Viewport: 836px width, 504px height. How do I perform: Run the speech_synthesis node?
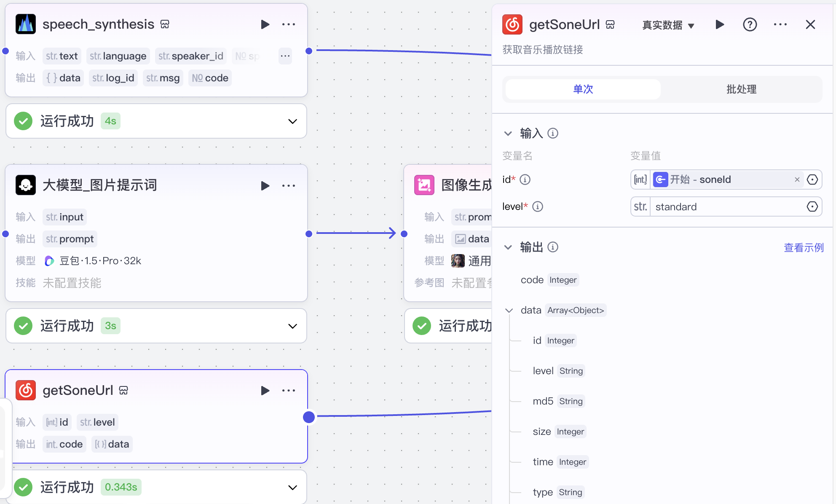coord(265,24)
